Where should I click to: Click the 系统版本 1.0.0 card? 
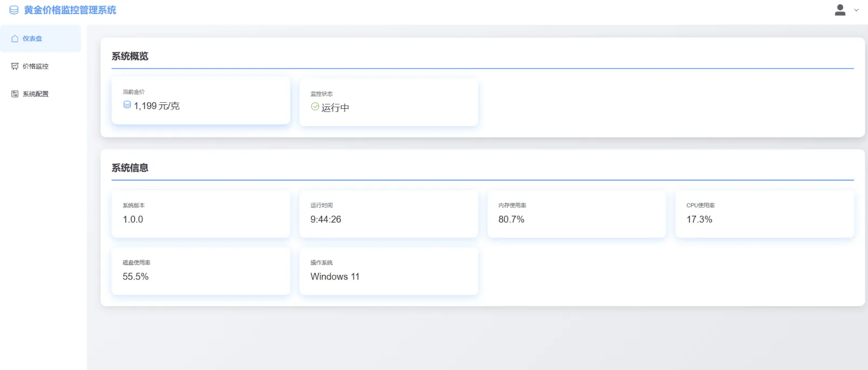(x=201, y=214)
